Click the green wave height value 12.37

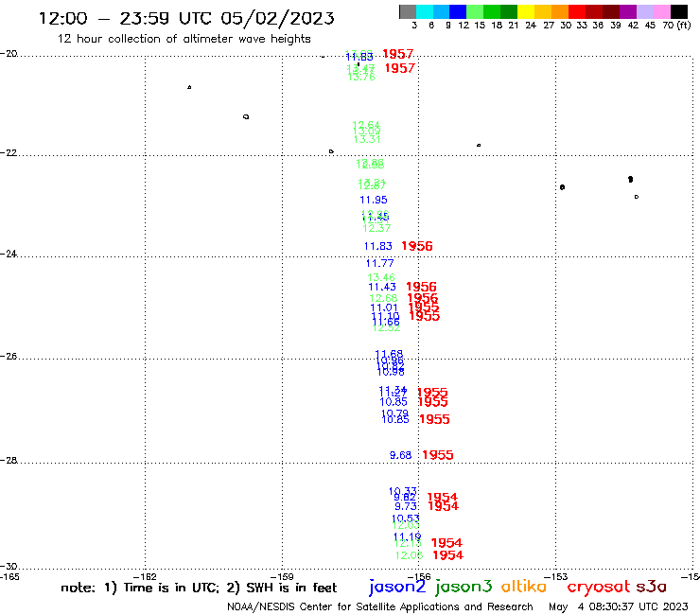pyautogui.click(x=376, y=228)
